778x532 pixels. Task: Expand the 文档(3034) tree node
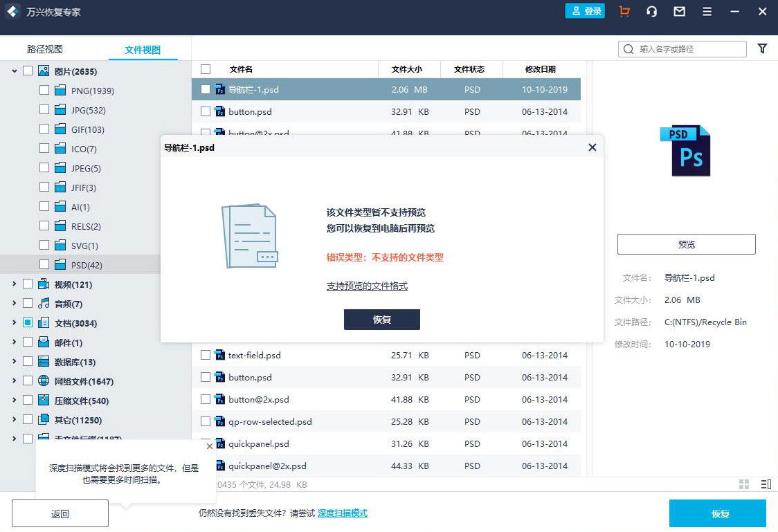coord(15,323)
